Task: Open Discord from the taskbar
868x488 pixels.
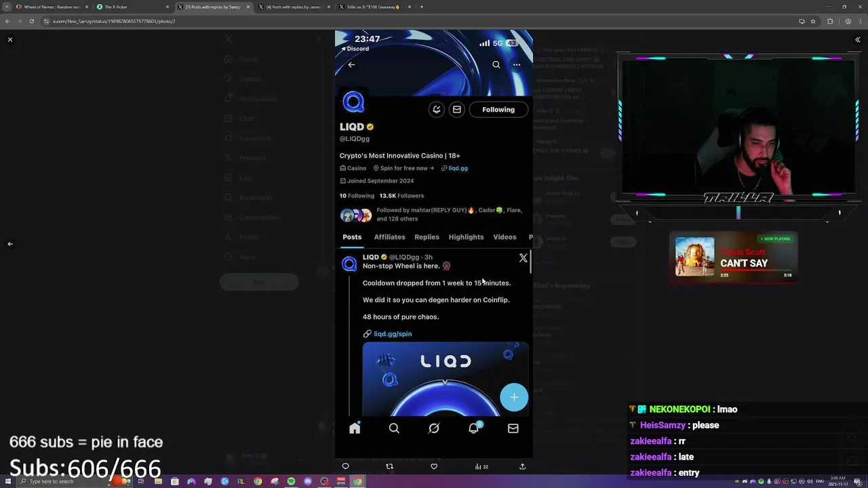Action: tap(308, 482)
